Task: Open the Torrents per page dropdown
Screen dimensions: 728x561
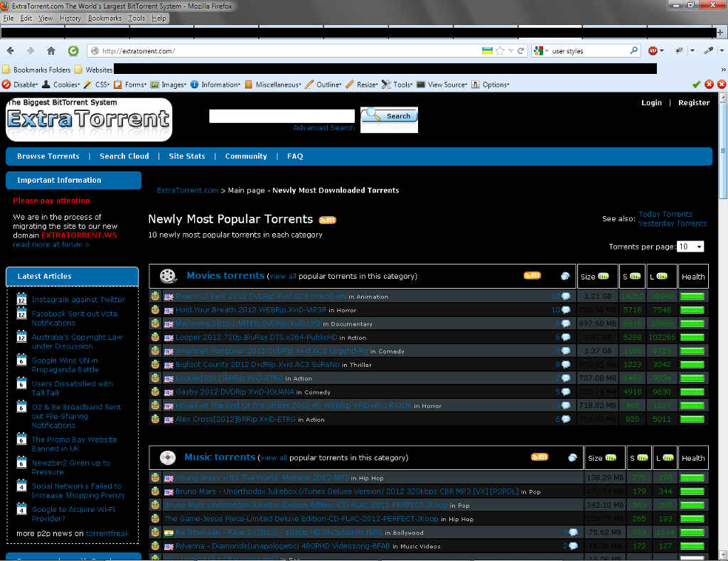Action: (x=690, y=246)
